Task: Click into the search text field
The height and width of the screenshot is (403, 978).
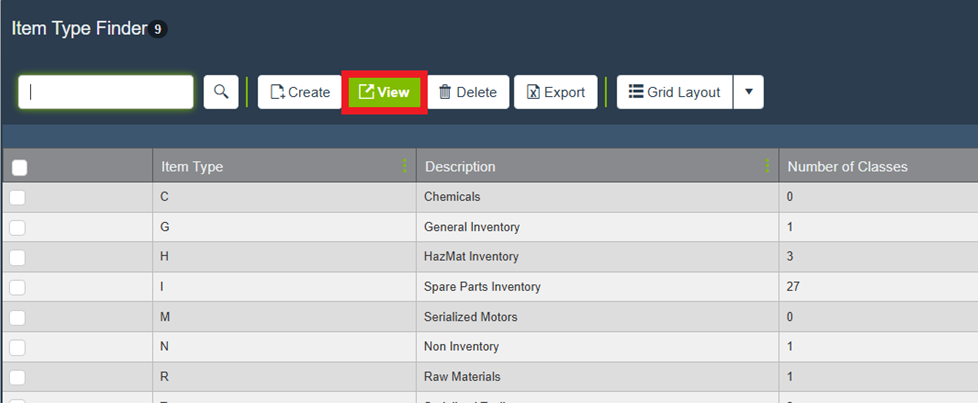Action: point(106,92)
